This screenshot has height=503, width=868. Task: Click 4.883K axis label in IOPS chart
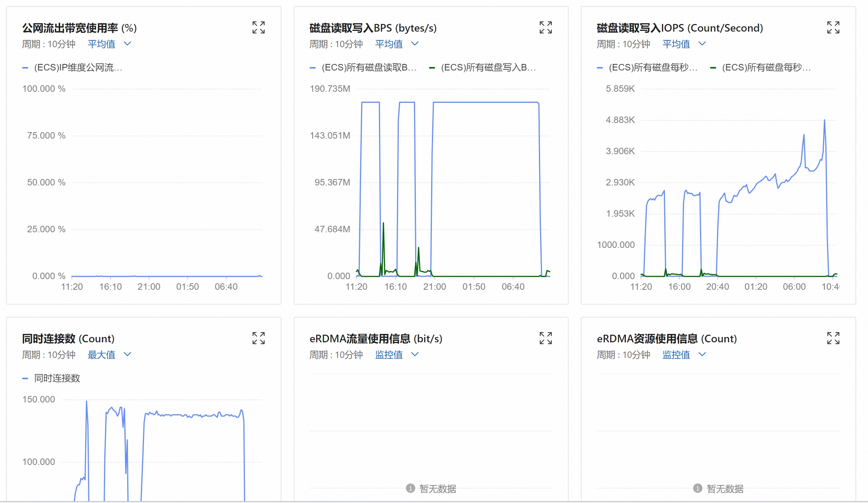(x=620, y=120)
